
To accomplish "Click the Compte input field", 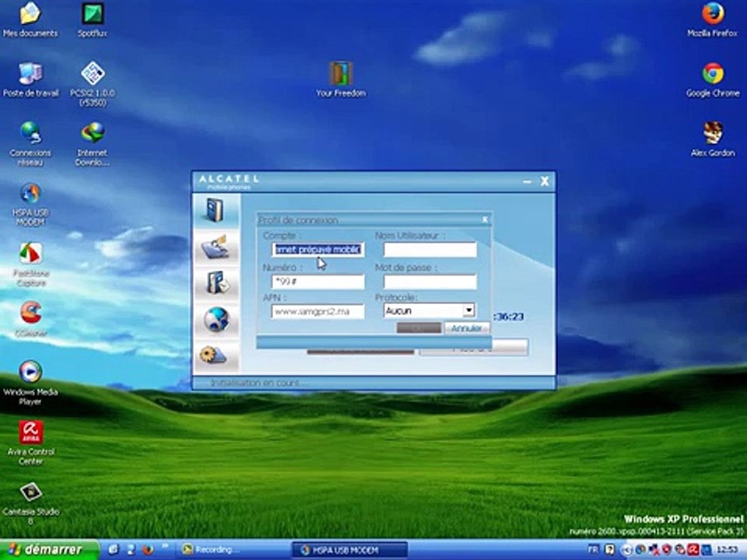I will point(318,250).
